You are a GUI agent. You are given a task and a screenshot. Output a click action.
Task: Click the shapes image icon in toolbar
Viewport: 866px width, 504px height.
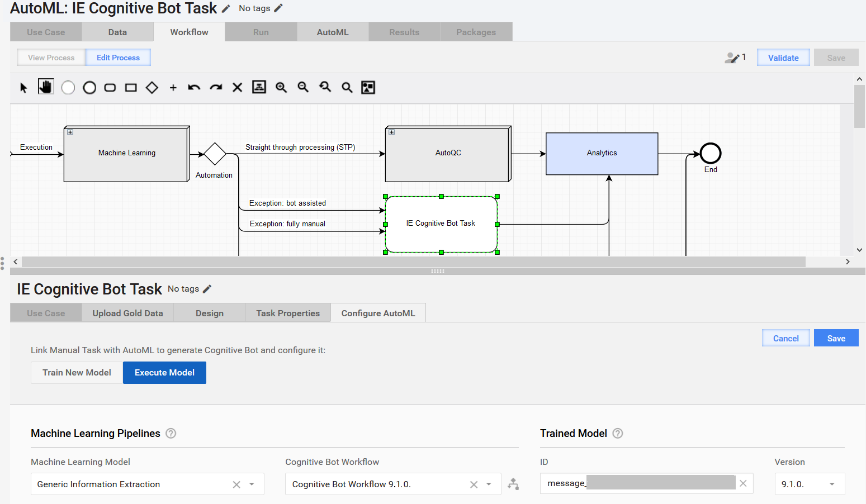tap(368, 87)
